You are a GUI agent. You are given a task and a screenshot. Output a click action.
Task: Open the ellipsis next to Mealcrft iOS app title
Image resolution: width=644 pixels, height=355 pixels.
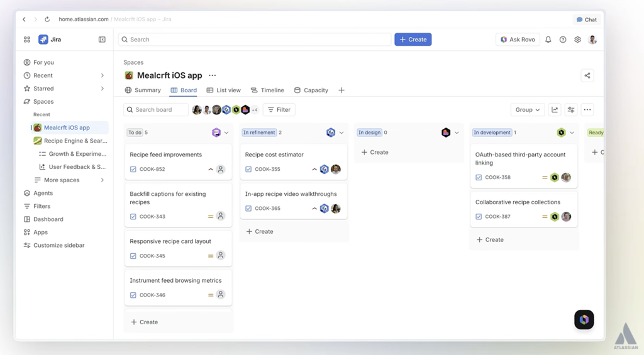click(x=213, y=75)
